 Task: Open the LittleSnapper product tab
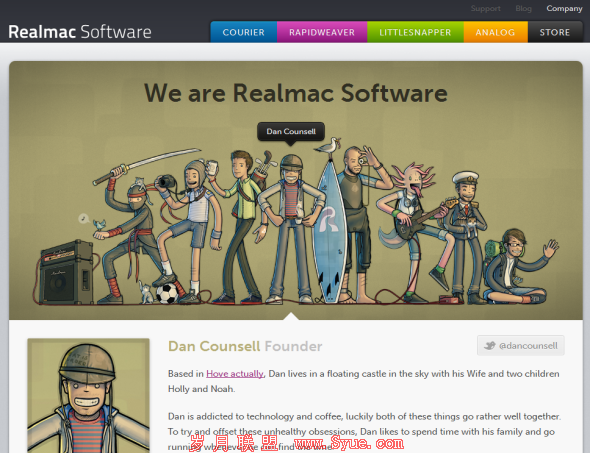click(x=415, y=32)
